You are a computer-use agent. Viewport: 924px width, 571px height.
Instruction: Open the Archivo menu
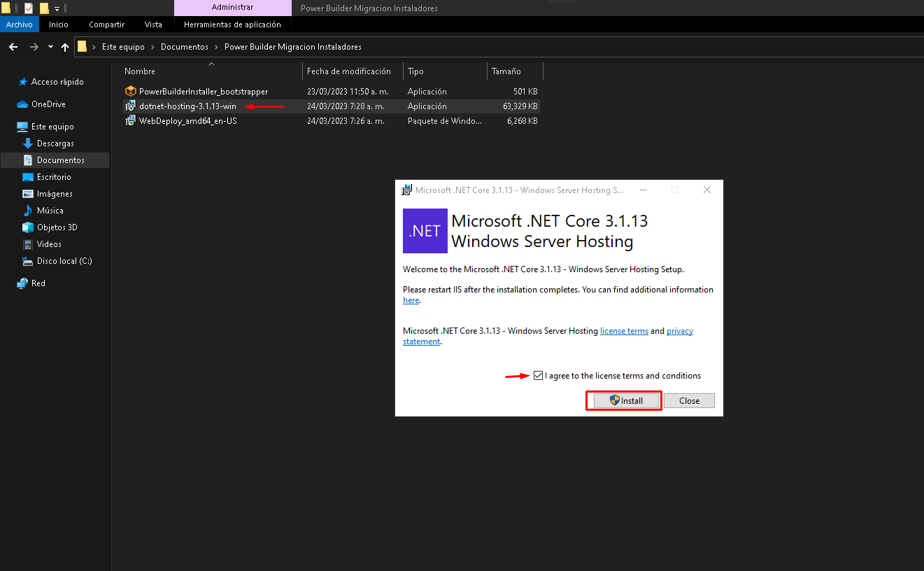(20, 24)
